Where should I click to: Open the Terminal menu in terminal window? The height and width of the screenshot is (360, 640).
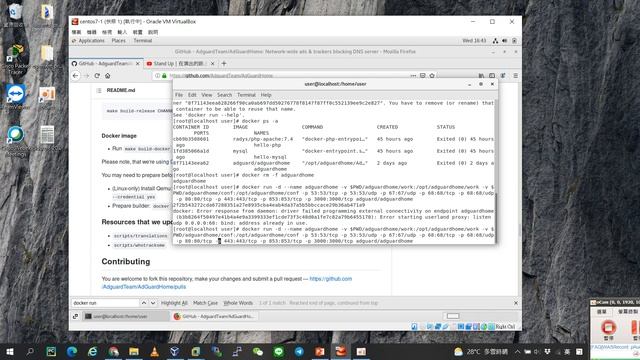(x=246, y=95)
